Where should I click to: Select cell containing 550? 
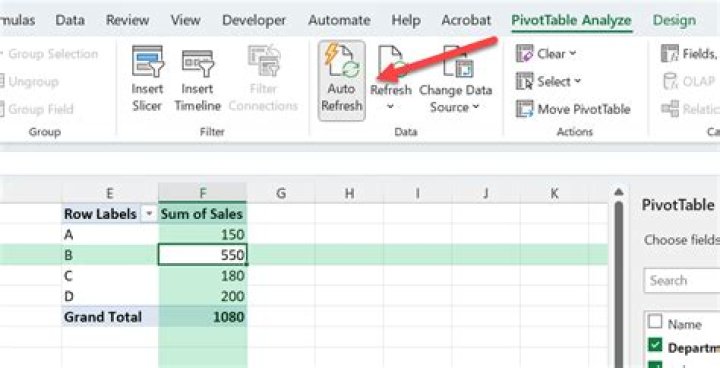click(x=202, y=255)
